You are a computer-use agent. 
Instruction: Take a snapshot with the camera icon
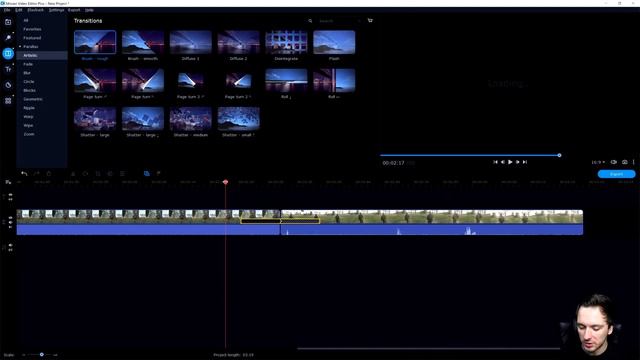click(624, 162)
